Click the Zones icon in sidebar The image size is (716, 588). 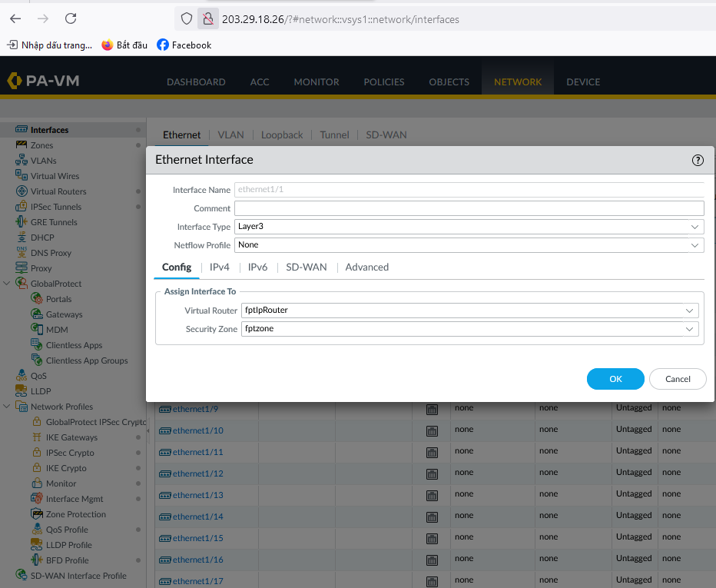pyautogui.click(x=22, y=145)
